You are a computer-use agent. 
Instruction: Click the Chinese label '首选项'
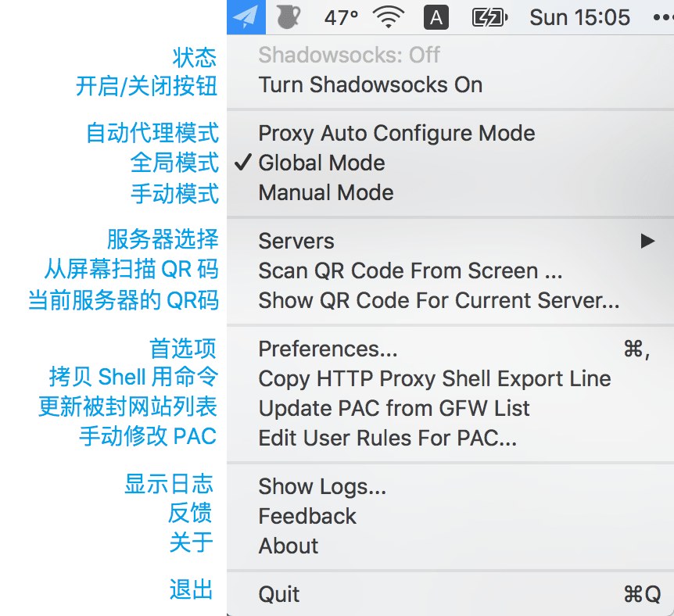coord(183,348)
